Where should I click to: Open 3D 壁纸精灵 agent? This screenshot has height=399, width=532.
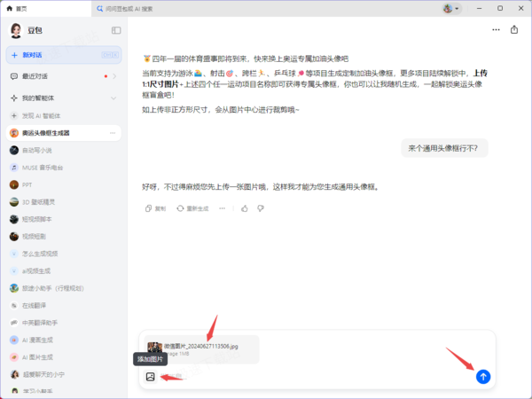point(64,202)
